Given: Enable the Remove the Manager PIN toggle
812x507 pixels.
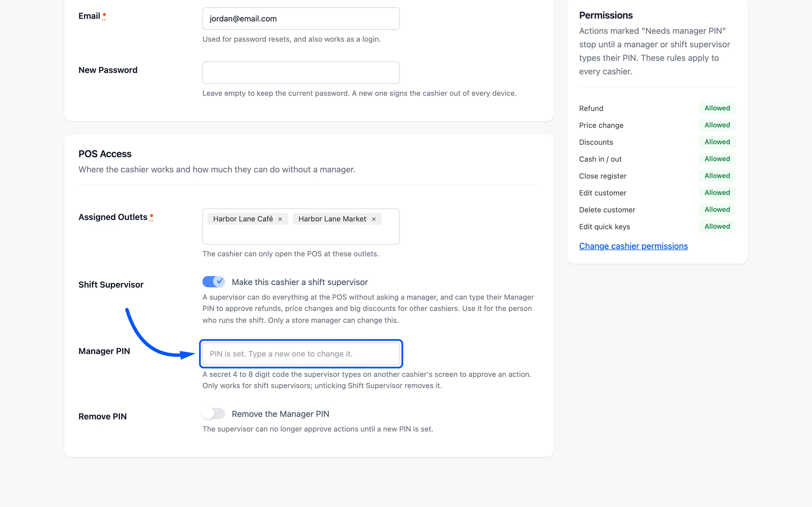Looking at the screenshot, I should click(214, 413).
